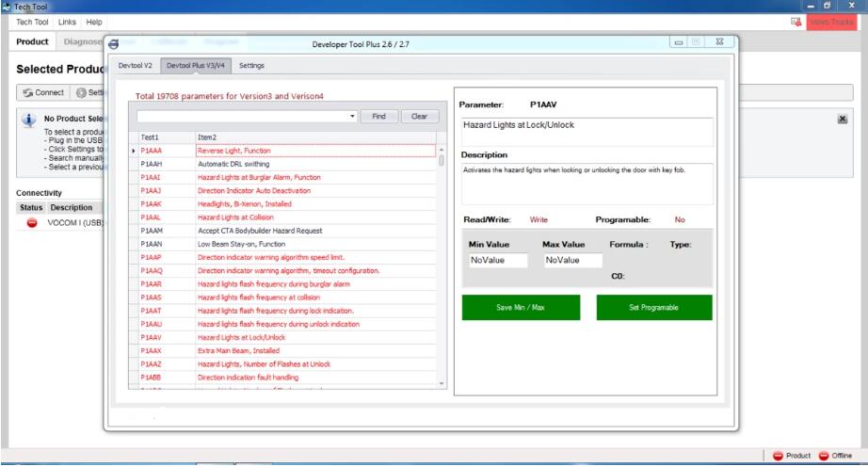
Task: Select the Devtool Plus V3/V4 tab
Action: tap(196, 65)
